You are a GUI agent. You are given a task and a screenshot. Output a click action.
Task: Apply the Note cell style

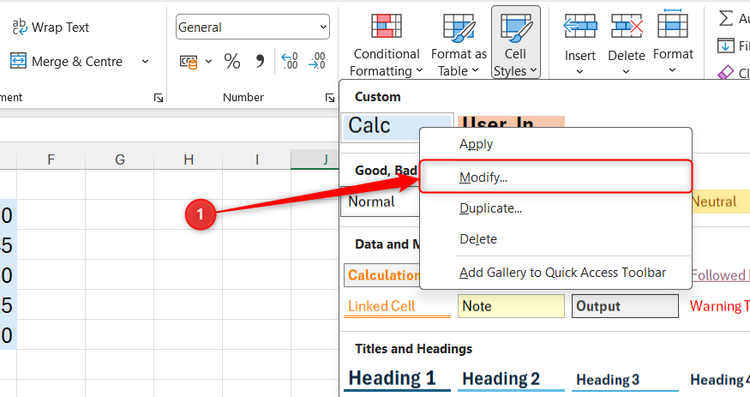point(511,306)
